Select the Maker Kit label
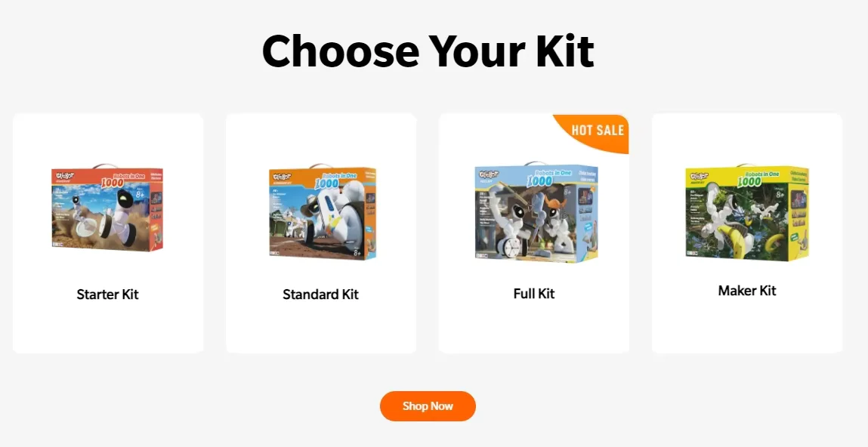The height and width of the screenshot is (447, 868). (747, 291)
